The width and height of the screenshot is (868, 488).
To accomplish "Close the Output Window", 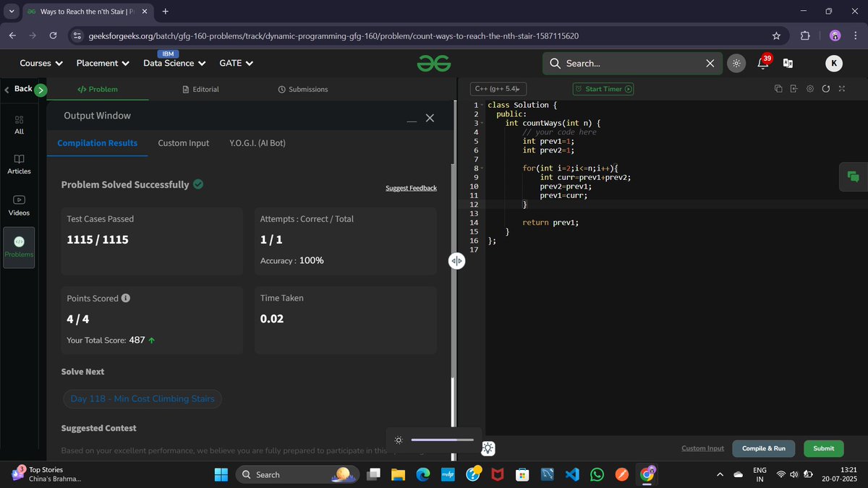I will [x=430, y=118].
